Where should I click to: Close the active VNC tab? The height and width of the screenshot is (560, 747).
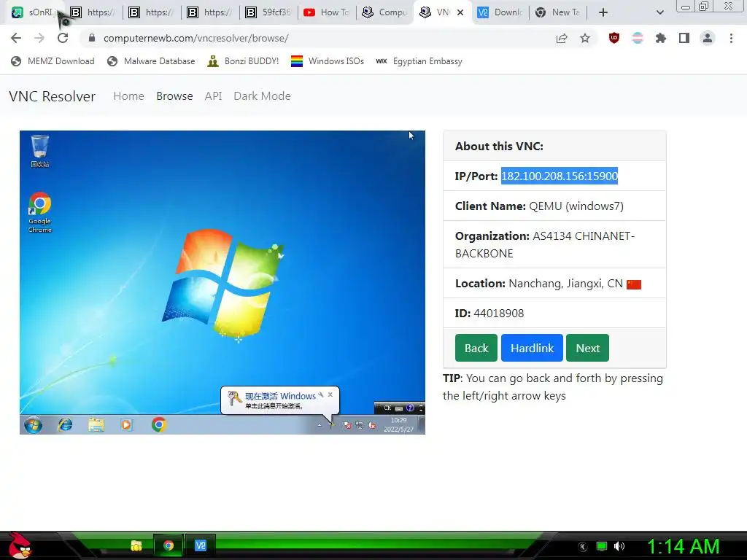(x=460, y=12)
